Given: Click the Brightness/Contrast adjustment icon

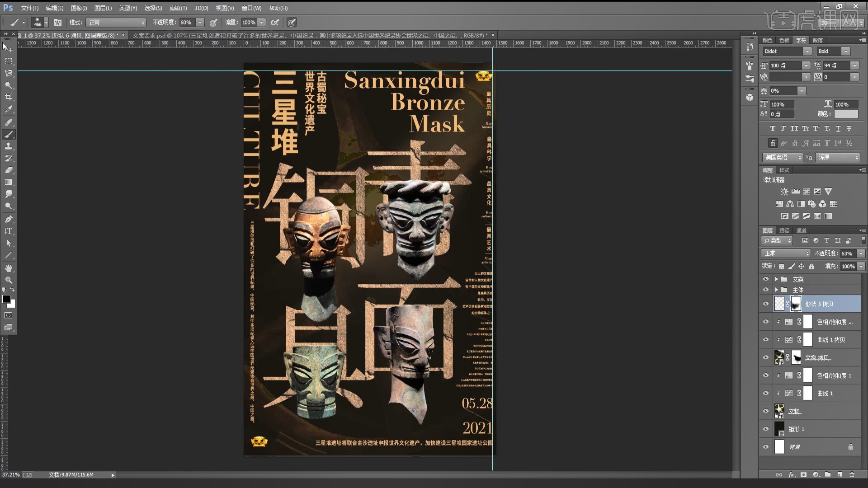Looking at the screenshot, I should (x=784, y=192).
